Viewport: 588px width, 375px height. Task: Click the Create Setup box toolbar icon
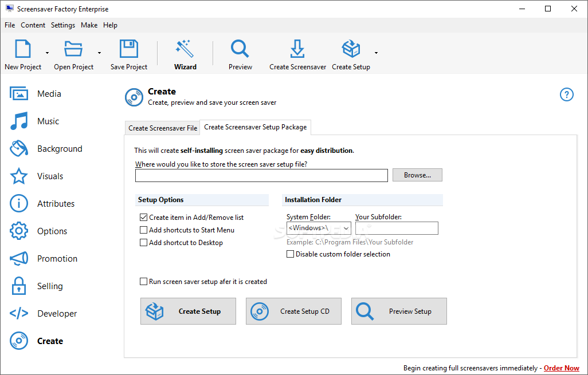coord(351,49)
